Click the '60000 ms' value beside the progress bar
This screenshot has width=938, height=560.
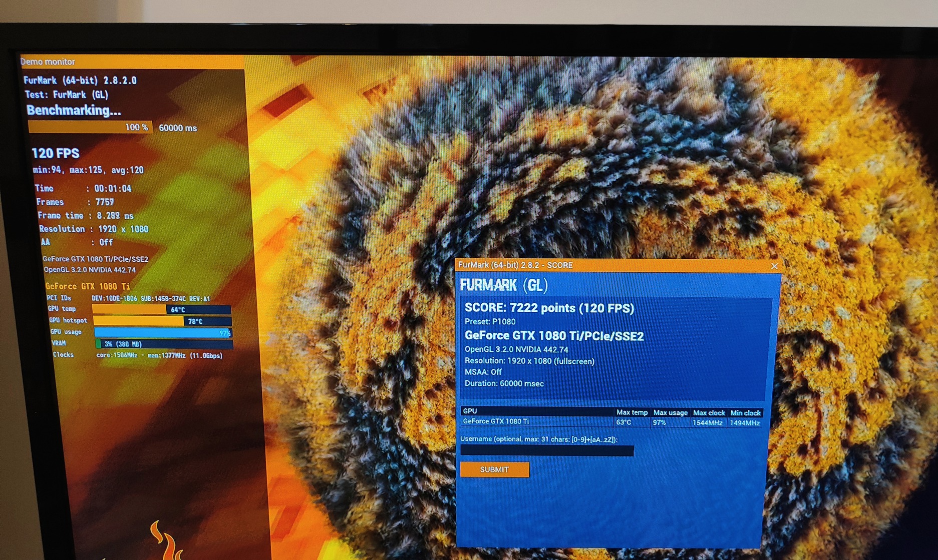(178, 128)
